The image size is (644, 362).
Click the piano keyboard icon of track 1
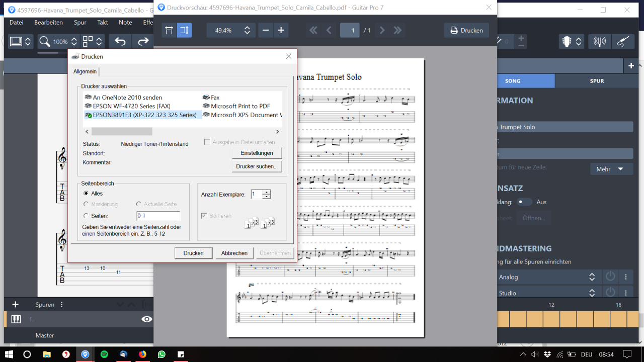(16, 319)
